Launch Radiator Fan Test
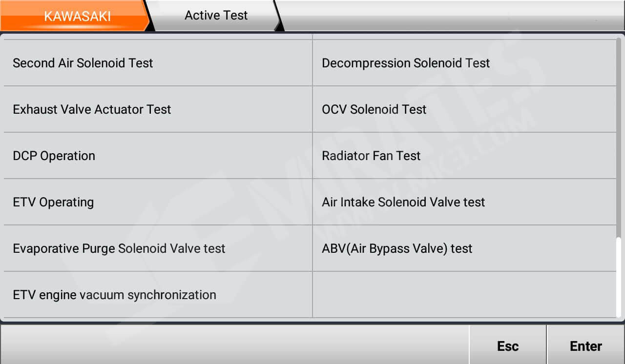Image resolution: width=625 pixels, height=364 pixels. tap(371, 156)
